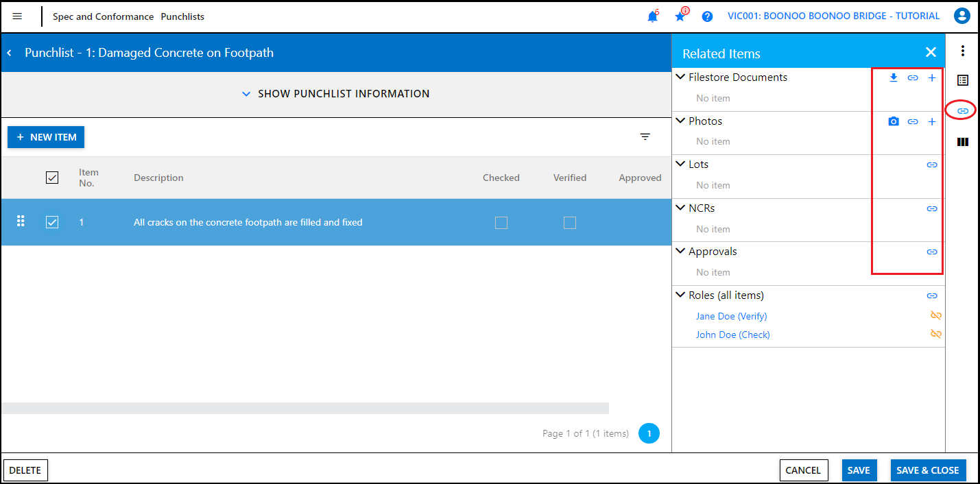Download Filestore Documents
The height and width of the screenshot is (484, 980).
point(893,77)
